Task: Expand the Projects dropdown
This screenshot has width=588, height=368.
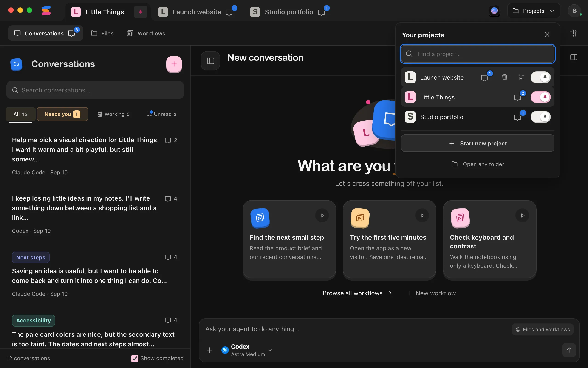Action: click(534, 11)
